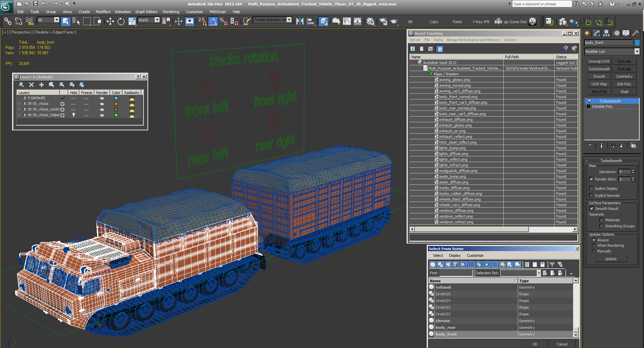Open the Modifier List dropdown
The height and width of the screenshot is (348, 644).
(637, 51)
